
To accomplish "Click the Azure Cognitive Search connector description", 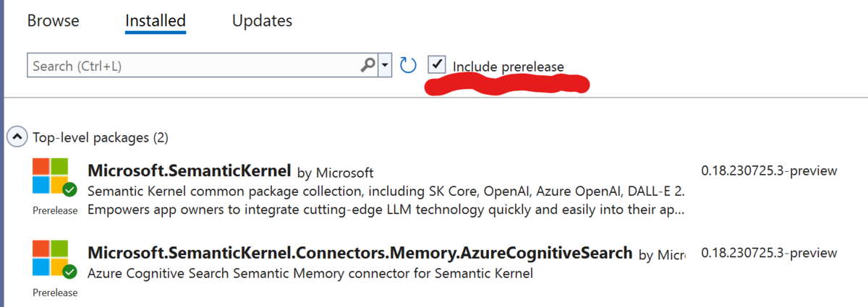I will (x=310, y=274).
